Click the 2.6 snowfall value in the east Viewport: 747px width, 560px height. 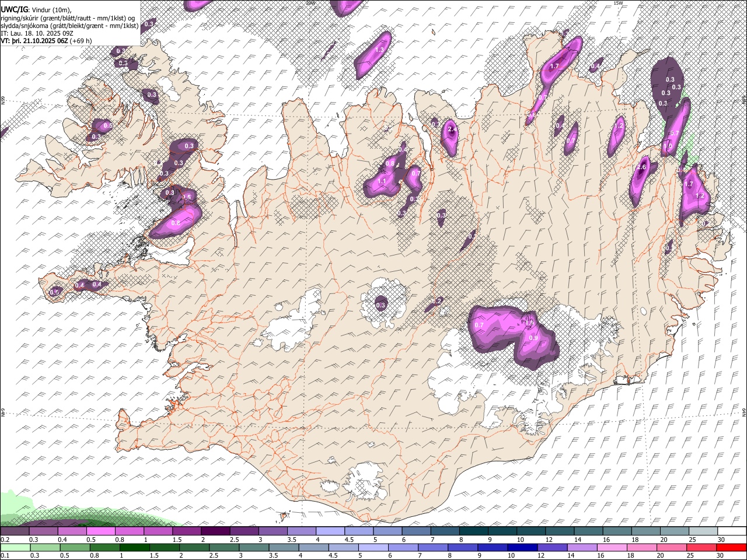click(x=642, y=167)
